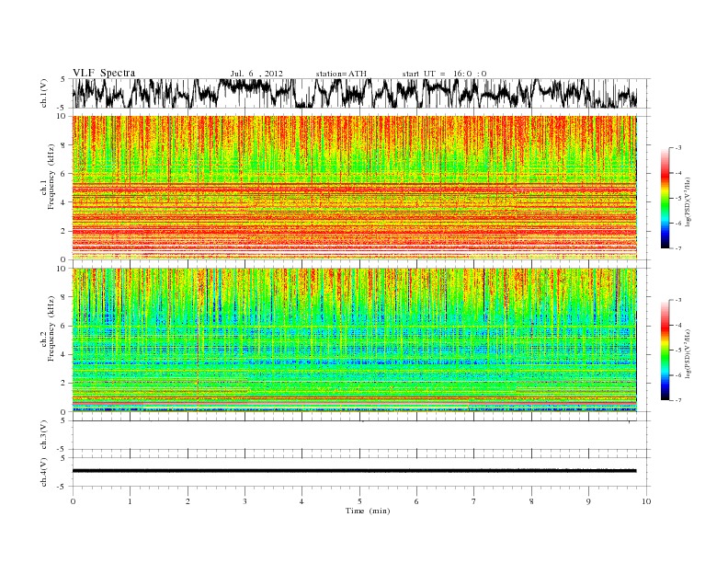The image size is (728, 563).
Task: Click the ch.2 'Frequency (kHz)' axis label
Action: (x=51, y=328)
